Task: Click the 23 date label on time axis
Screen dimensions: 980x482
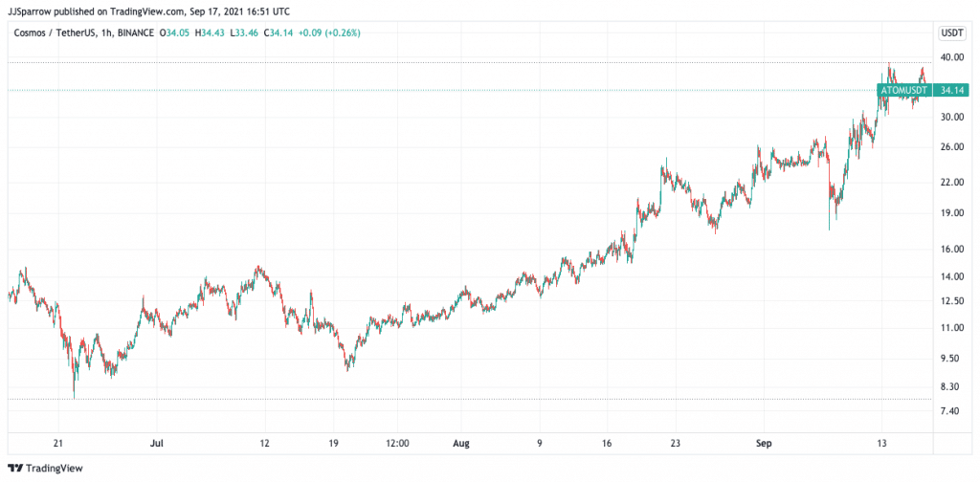Action: tap(675, 444)
